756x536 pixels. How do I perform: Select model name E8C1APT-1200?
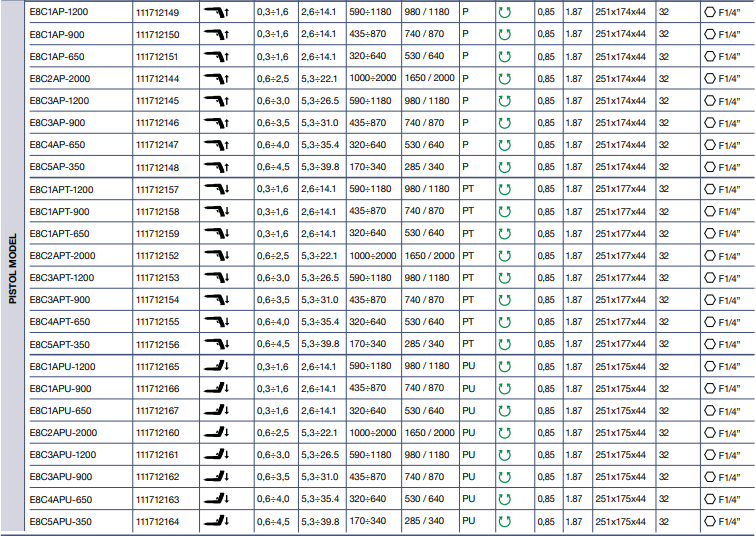tap(61, 189)
